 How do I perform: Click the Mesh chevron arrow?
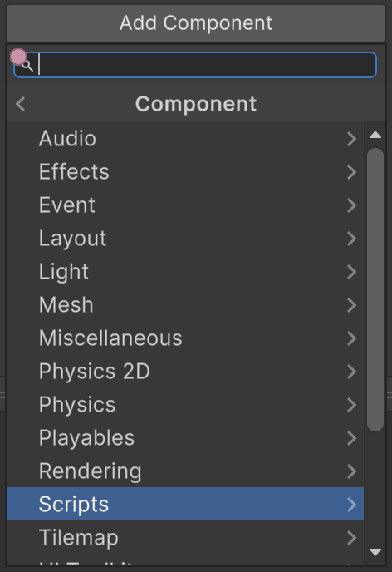tap(351, 305)
